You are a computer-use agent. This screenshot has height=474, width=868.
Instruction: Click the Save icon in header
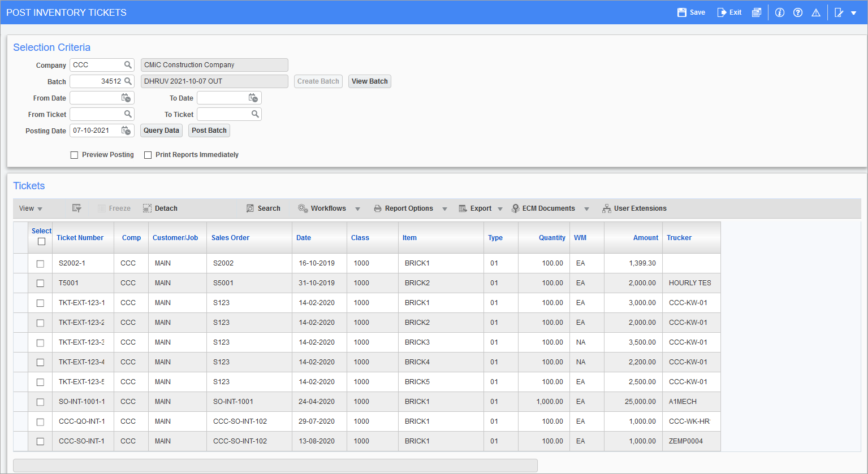tap(682, 12)
